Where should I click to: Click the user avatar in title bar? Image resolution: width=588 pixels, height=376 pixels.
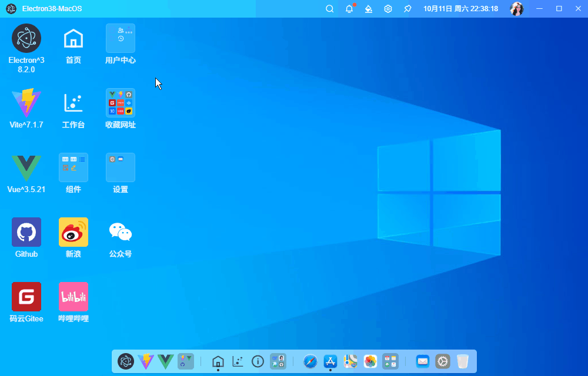[517, 9]
